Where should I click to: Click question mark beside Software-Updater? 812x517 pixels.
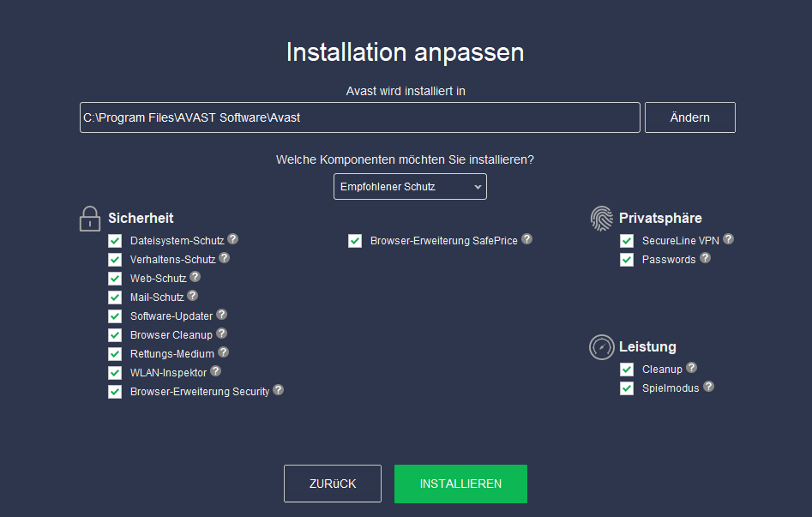pyautogui.click(x=221, y=315)
